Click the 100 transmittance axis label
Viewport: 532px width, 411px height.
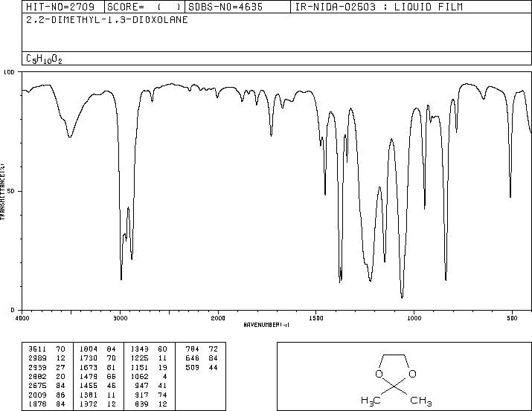click(9, 72)
